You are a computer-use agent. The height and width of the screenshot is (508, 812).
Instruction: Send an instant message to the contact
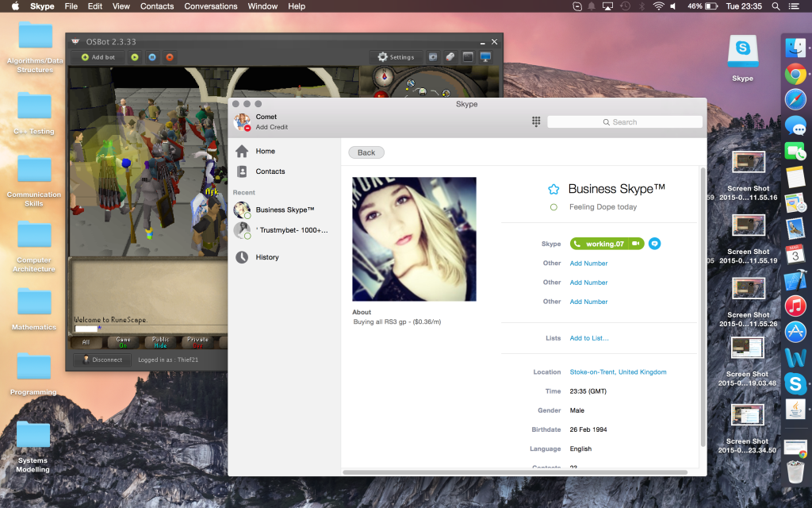[654, 244]
